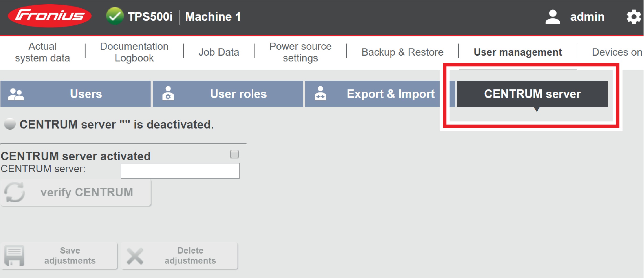This screenshot has height=278, width=644.
Task: Click the green TPS500i status check icon
Action: click(x=114, y=17)
